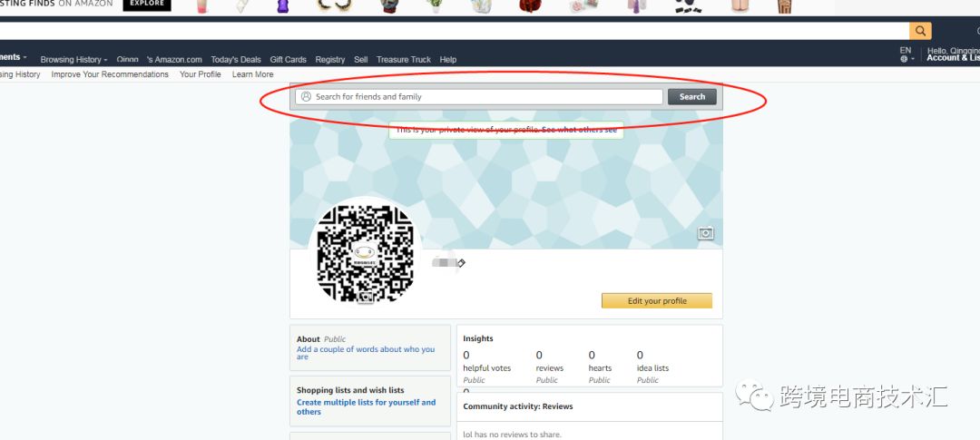
Task: Click camera icon on profile picture
Action: (367, 298)
